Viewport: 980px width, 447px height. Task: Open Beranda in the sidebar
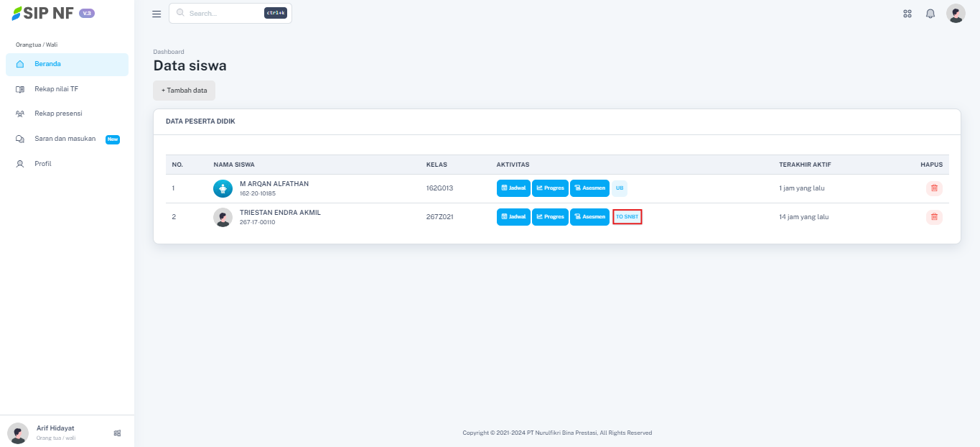67,64
